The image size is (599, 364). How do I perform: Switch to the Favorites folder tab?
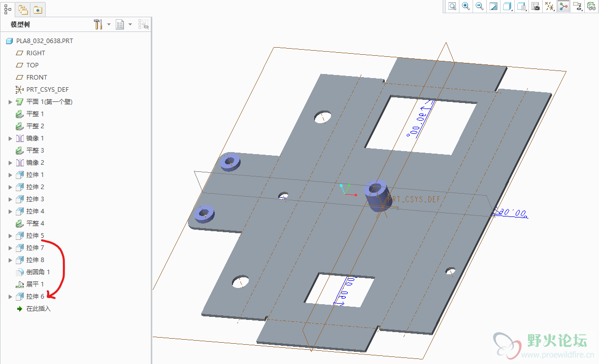(x=38, y=10)
